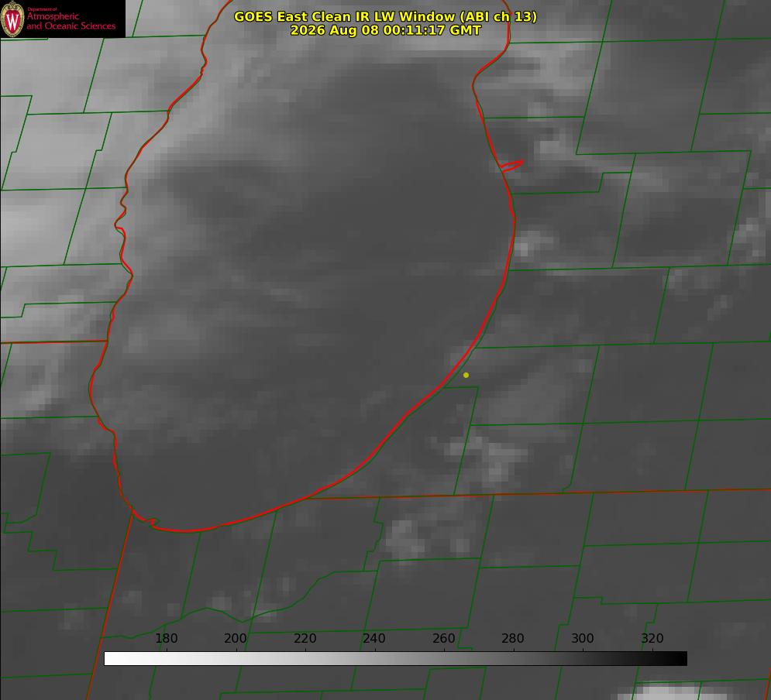This screenshot has height=700, width=771.
Task: Click the grayscale temperature color bar
Action: 395,659
